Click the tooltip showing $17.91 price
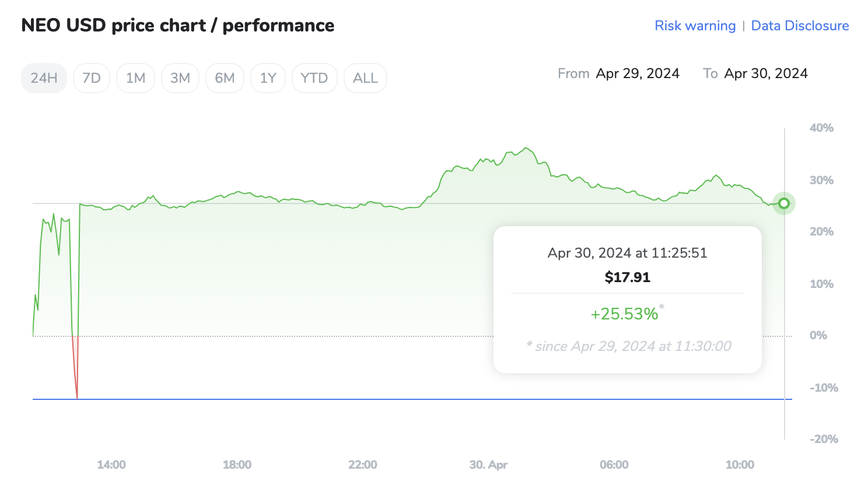 click(x=627, y=277)
